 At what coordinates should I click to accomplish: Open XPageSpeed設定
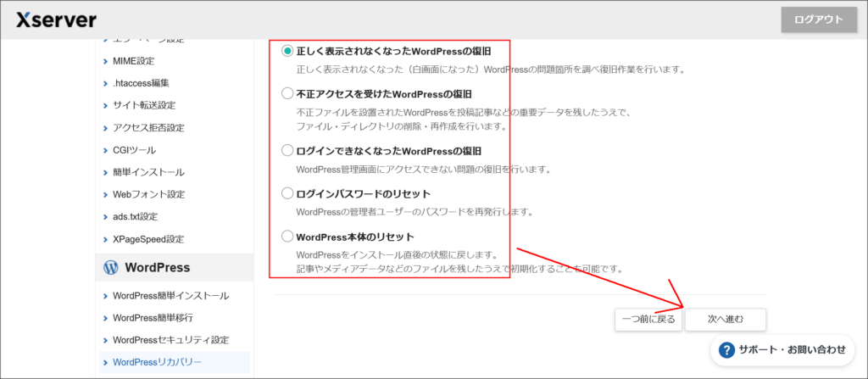[x=147, y=239]
